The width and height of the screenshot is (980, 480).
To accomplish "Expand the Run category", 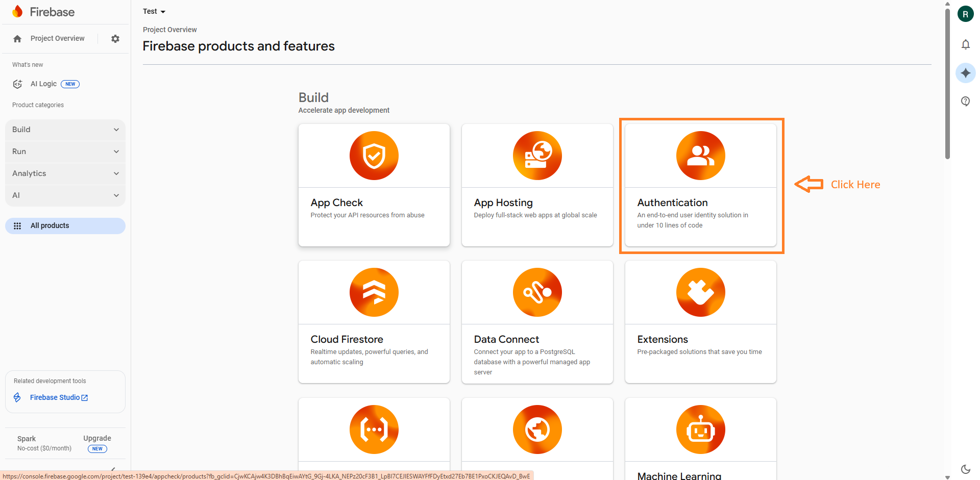I will pos(65,151).
